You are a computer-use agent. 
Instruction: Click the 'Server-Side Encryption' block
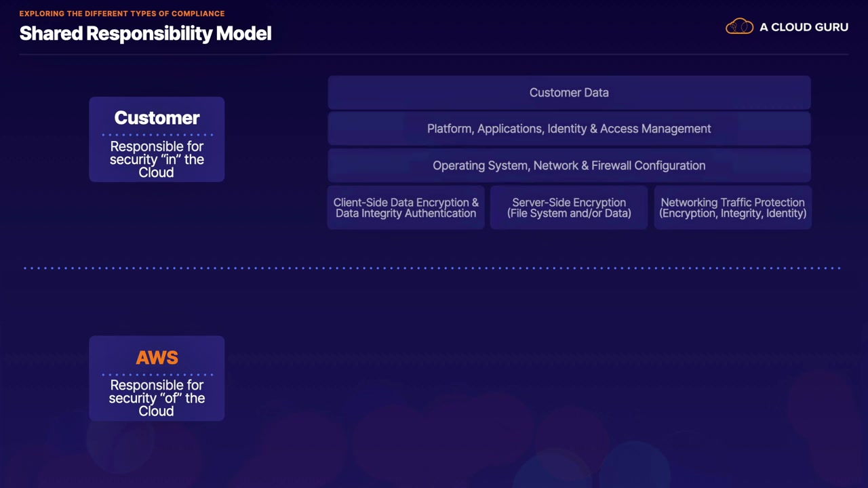(x=569, y=208)
